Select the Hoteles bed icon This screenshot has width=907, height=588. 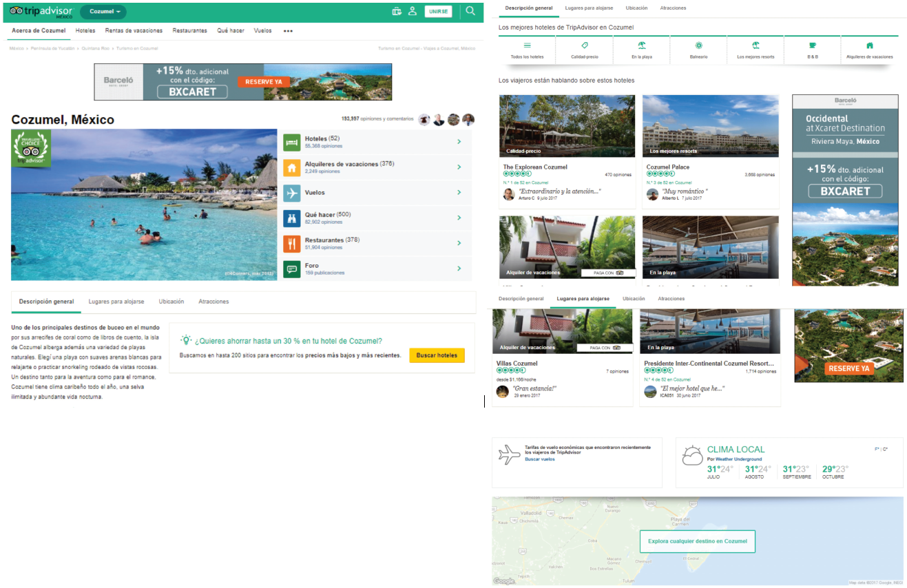pyautogui.click(x=292, y=142)
